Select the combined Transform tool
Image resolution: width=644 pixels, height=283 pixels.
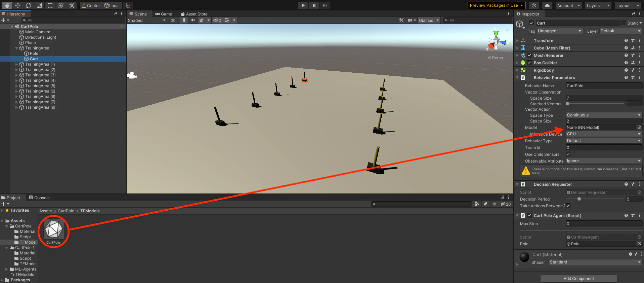[x=61, y=5]
